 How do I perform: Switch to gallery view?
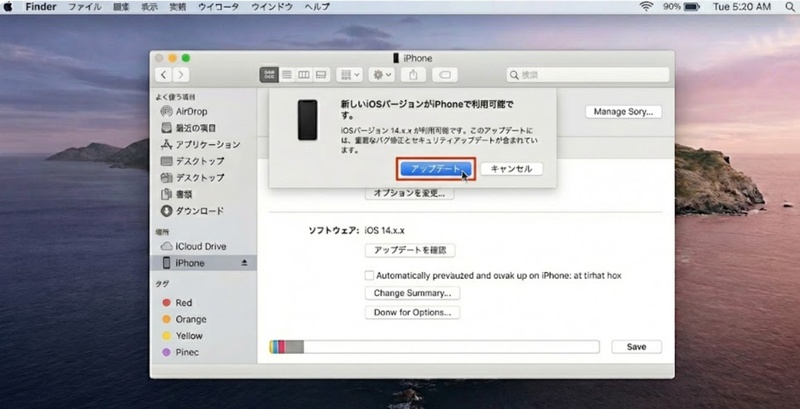coord(321,75)
